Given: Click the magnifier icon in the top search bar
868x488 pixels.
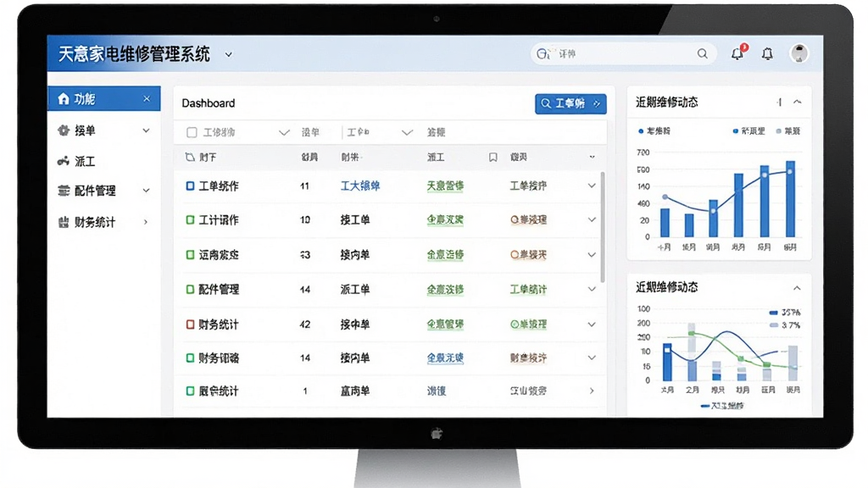Looking at the screenshot, I should click(702, 53).
